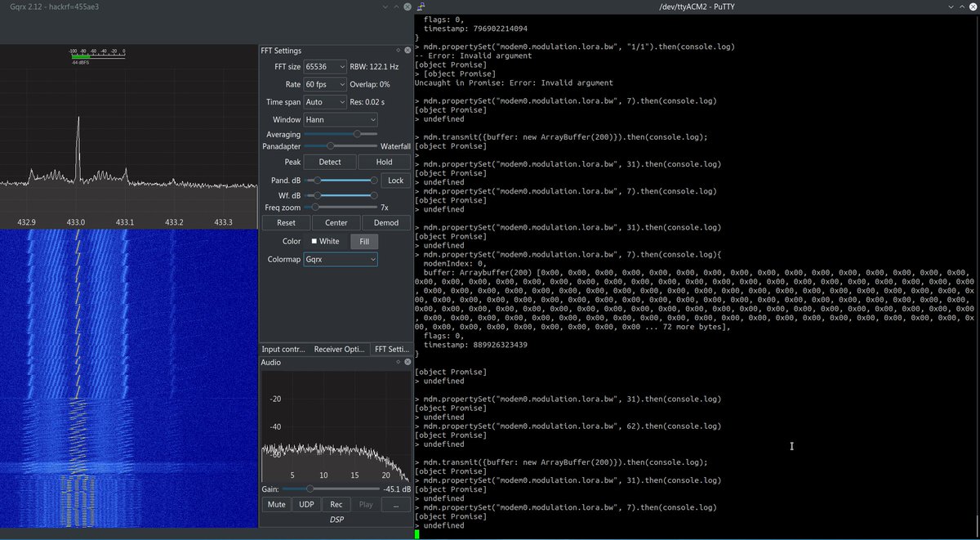The width and height of the screenshot is (980, 540).
Task: Close the Gqrx window
Action: click(x=406, y=7)
